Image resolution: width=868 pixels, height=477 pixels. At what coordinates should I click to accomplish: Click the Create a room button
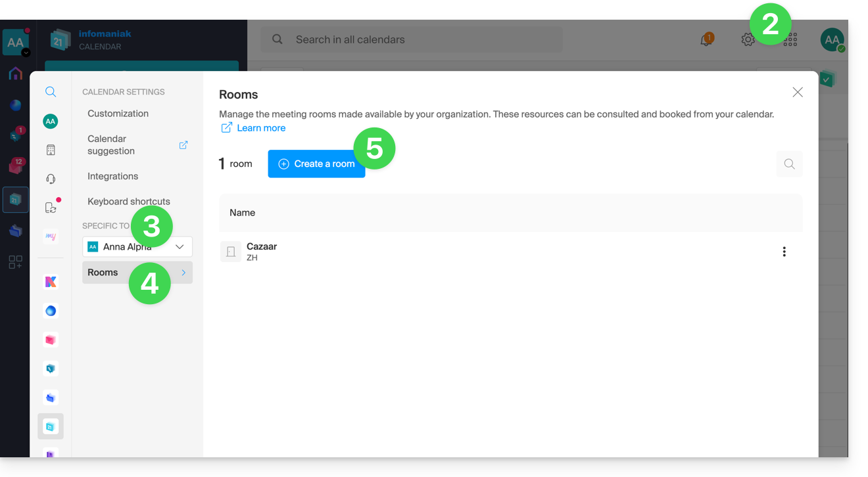coord(316,164)
